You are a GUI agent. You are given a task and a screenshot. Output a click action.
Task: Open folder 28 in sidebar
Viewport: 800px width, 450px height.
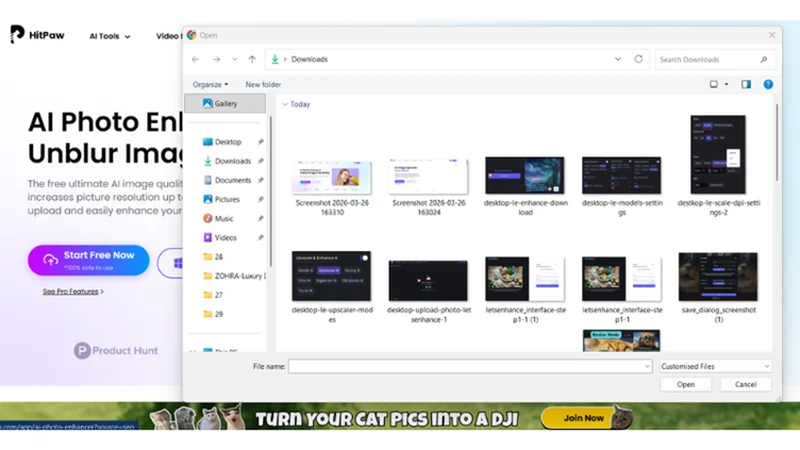click(x=213, y=257)
